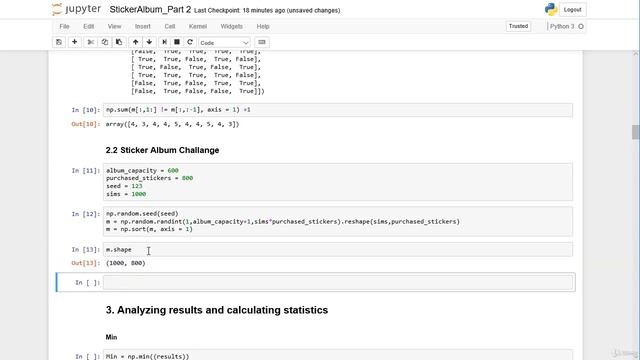This screenshot has height=360, width=640.
Task: Click the Last Checkpoint status text
Action: tap(267, 11)
